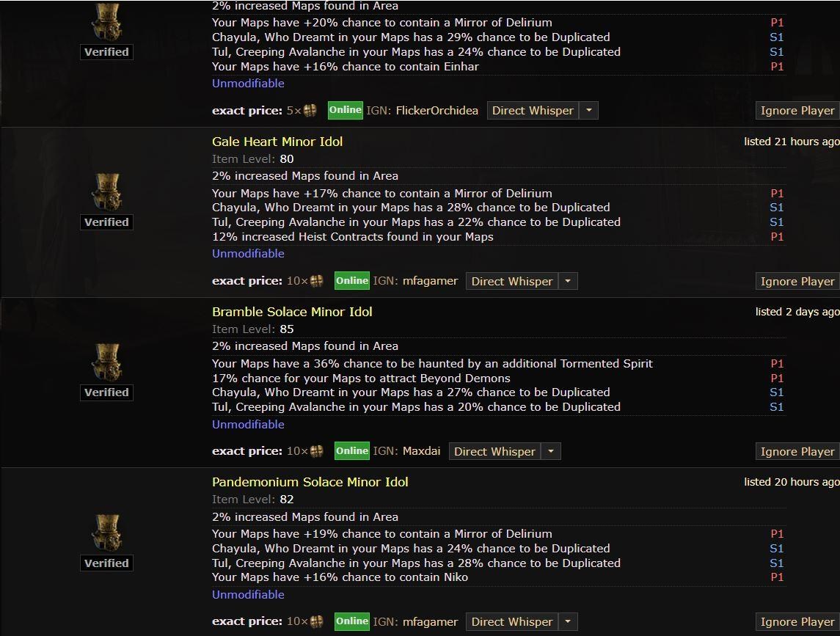Open whisper options dropdown for FlickerOrchidea
The image size is (840, 636).
pos(589,110)
